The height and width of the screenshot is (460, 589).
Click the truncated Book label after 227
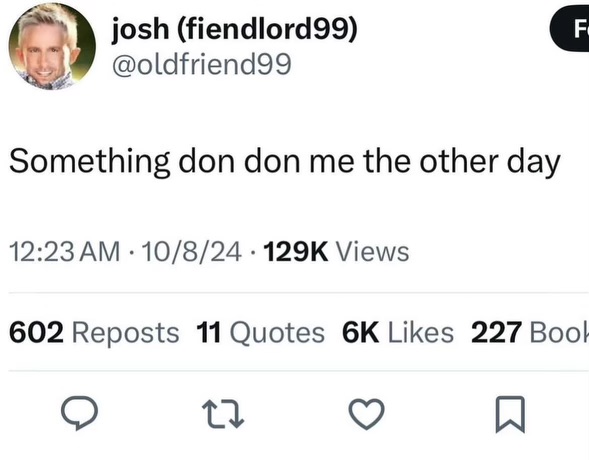(x=559, y=332)
